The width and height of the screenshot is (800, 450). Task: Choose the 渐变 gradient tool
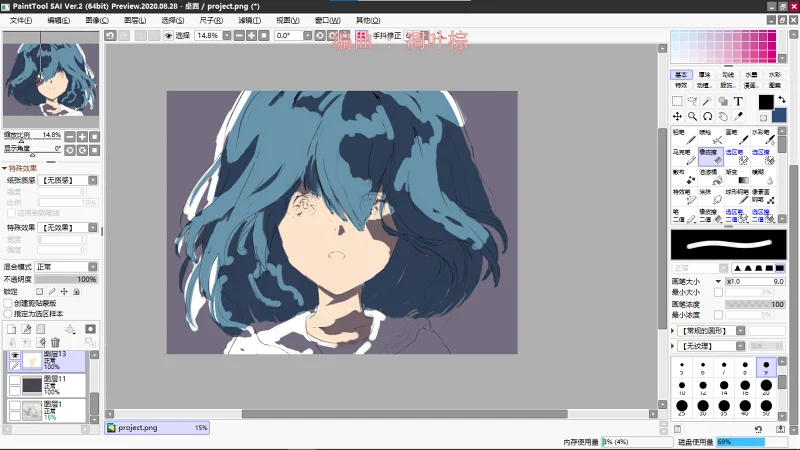pyautogui.click(x=737, y=177)
